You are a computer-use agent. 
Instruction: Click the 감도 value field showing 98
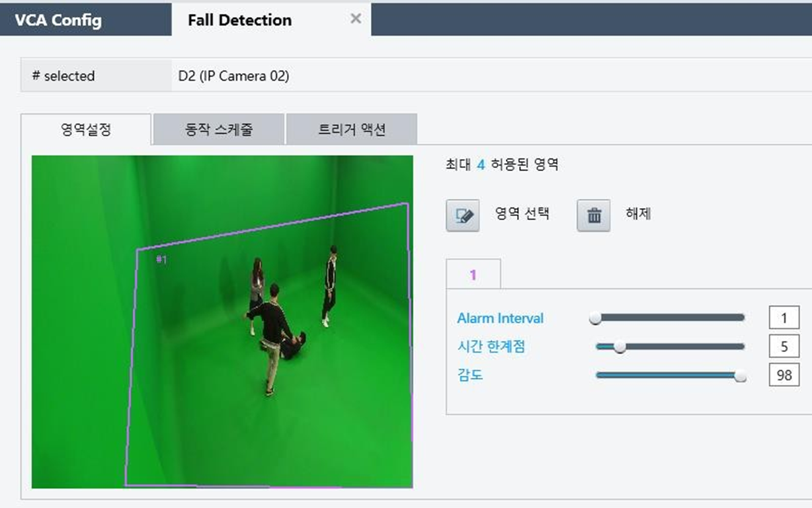click(784, 375)
